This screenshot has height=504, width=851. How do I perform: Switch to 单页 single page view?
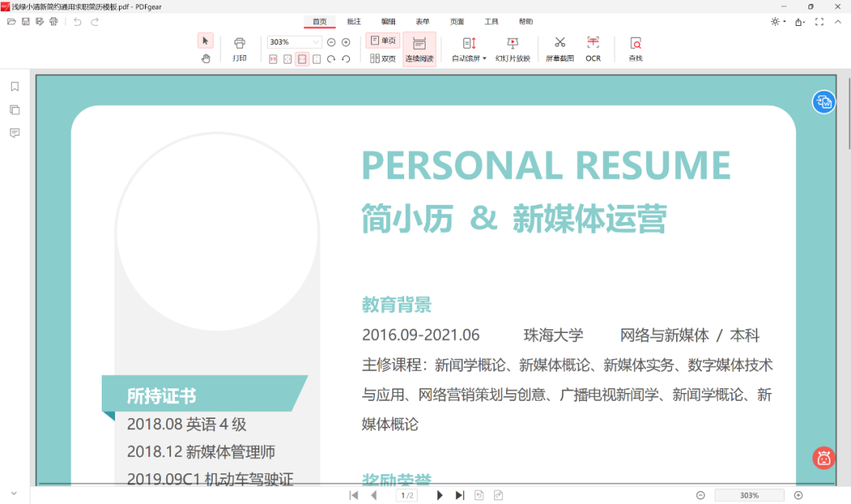coord(383,41)
